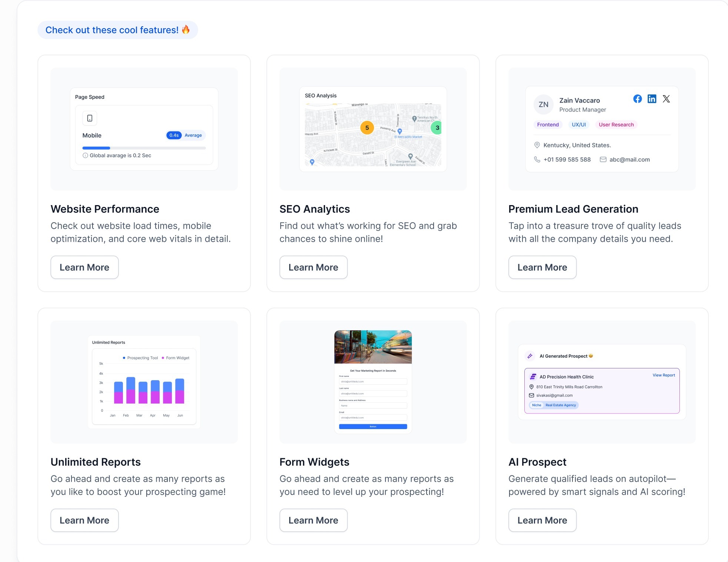Click the phone icon next to +01 599
The width and height of the screenshot is (728, 562).
537,160
